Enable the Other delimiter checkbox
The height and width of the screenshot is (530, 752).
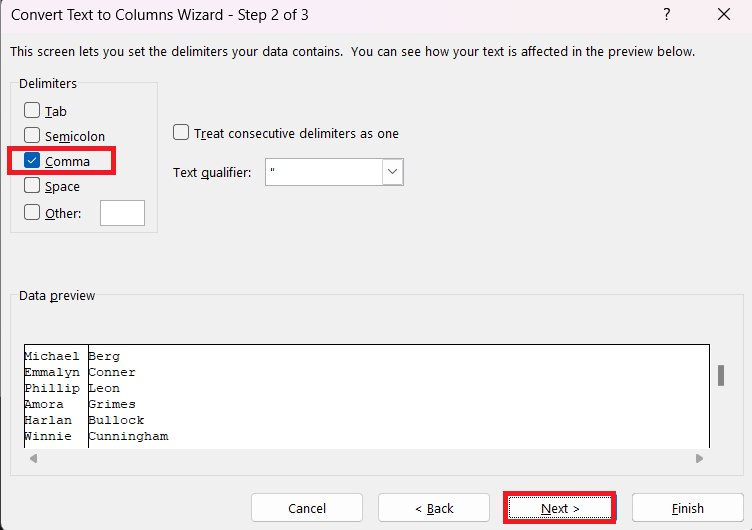click(32, 212)
